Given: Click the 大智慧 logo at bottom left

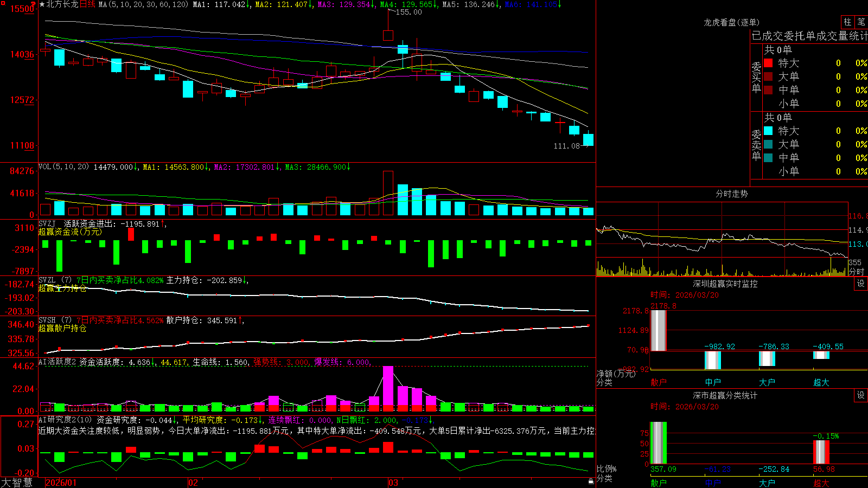Looking at the screenshot, I should [17, 483].
